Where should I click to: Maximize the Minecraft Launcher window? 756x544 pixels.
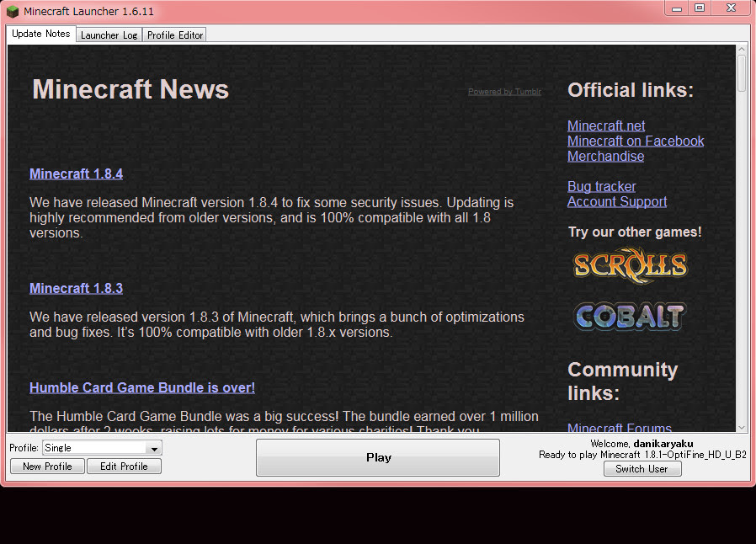click(x=699, y=8)
